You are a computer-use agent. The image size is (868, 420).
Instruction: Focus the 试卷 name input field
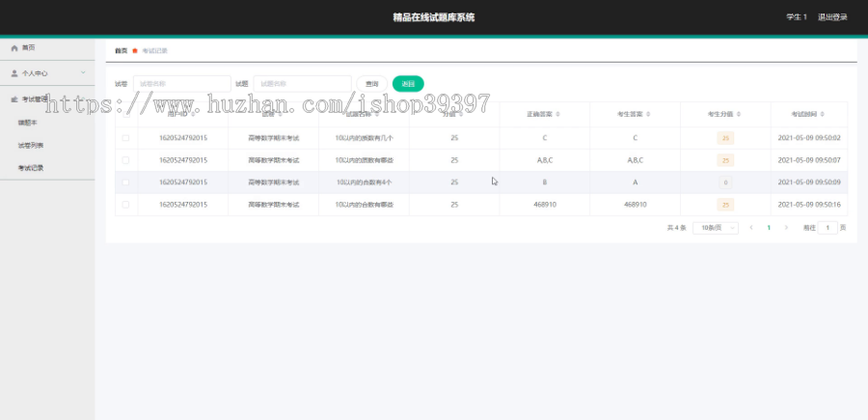pyautogui.click(x=182, y=84)
